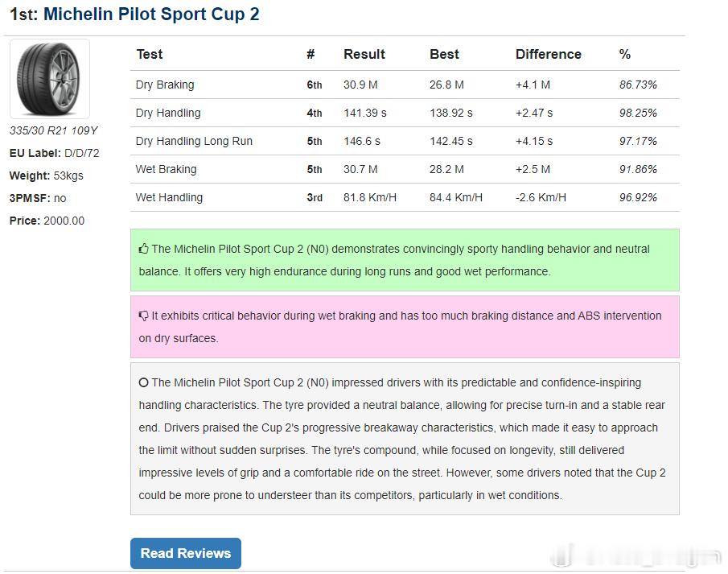Select the Result column header

pos(364,55)
